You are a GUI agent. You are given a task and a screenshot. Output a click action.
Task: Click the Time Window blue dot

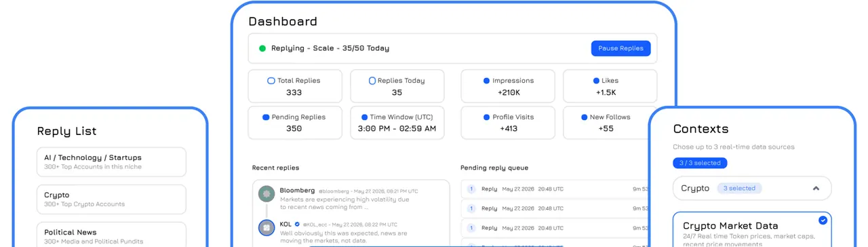point(365,117)
